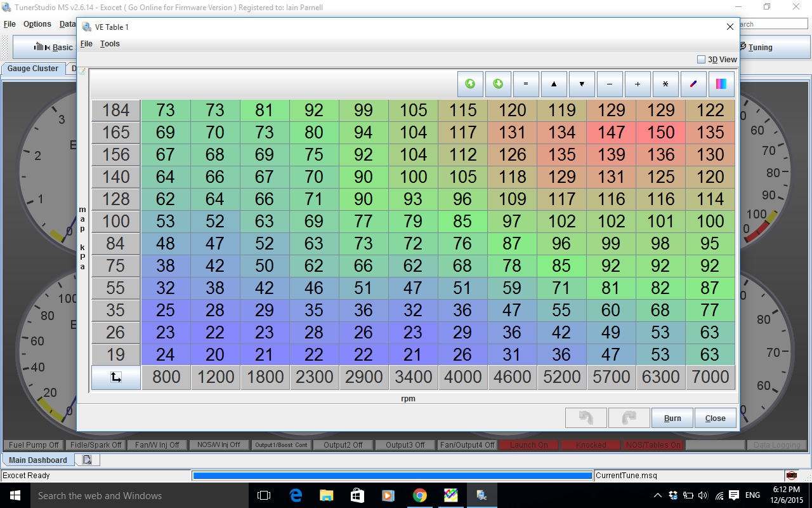Open the Windows Store taskbar icon
812x508 pixels.
pyautogui.click(x=358, y=495)
